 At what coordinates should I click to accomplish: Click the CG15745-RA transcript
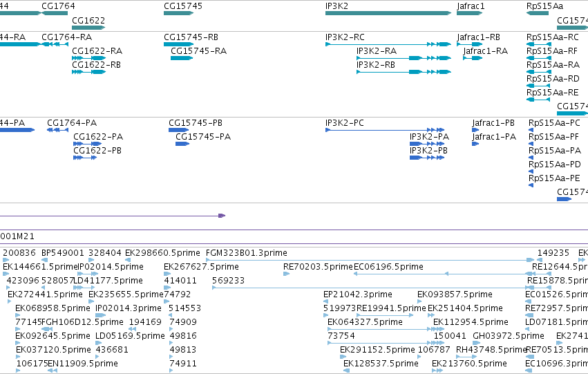tap(182, 58)
